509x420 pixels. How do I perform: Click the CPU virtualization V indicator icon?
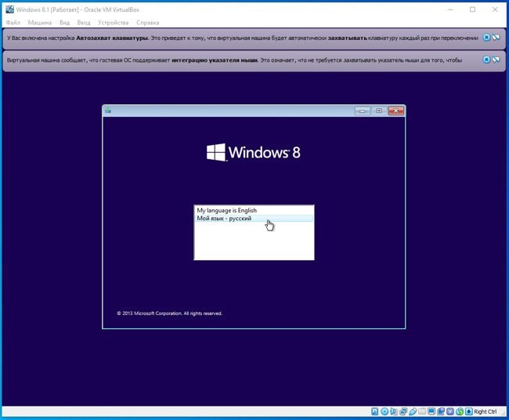click(450, 411)
